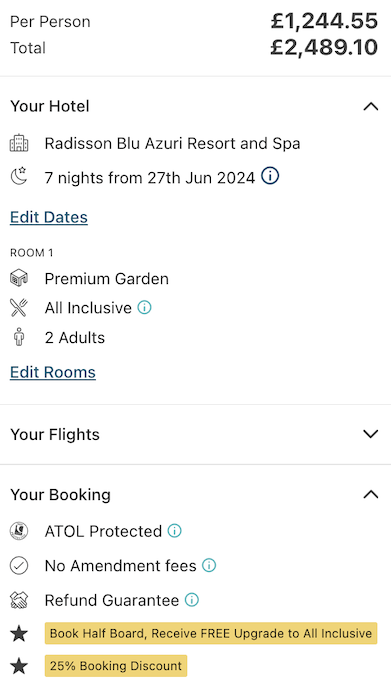Click the moon nights icon
Image resolution: width=391 pixels, height=700 pixels.
(19, 176)
